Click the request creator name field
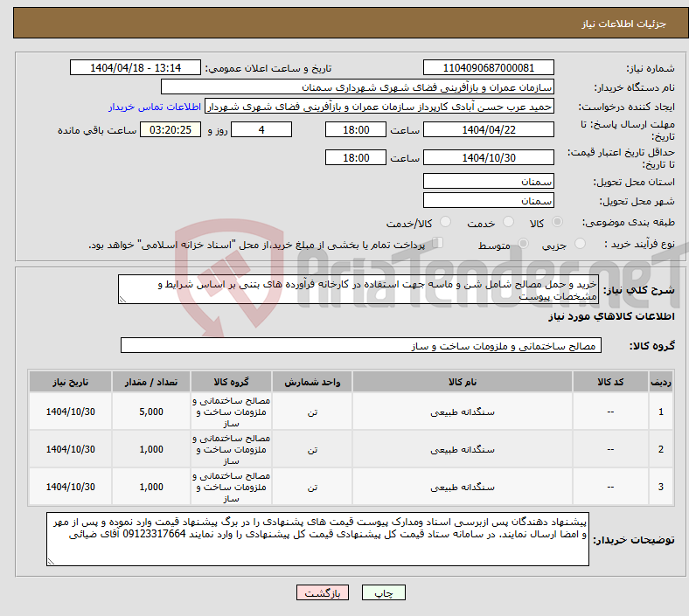The image size is (689, 616). [x=379, y=107]
